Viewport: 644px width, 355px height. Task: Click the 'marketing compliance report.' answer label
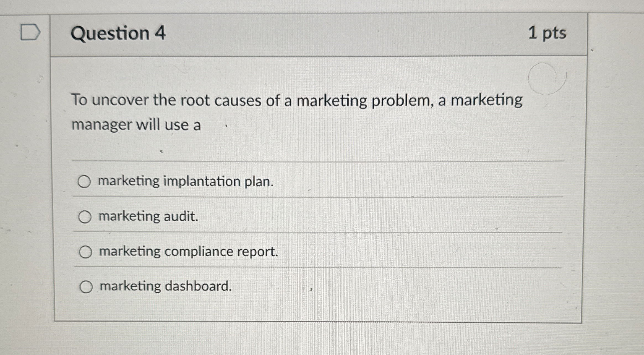point(189,252)
